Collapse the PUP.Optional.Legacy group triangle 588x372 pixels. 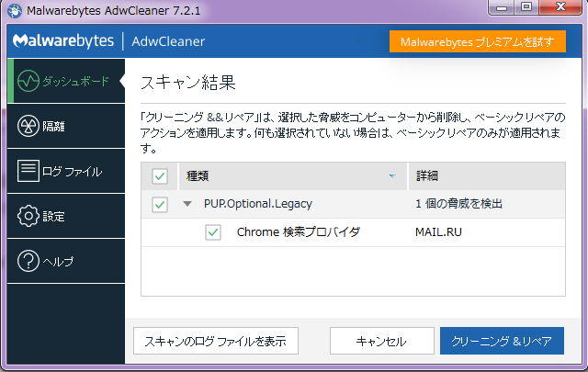[187, 204]
